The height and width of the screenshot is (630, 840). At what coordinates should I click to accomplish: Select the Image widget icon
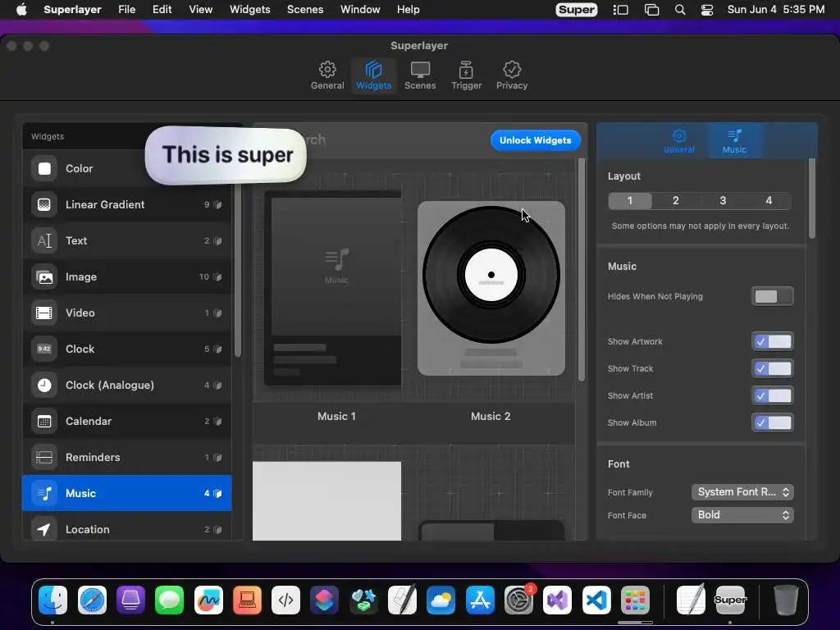[x=44, y=277]
